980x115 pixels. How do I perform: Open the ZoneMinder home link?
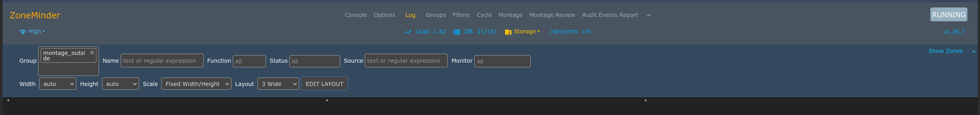[35, 15]
